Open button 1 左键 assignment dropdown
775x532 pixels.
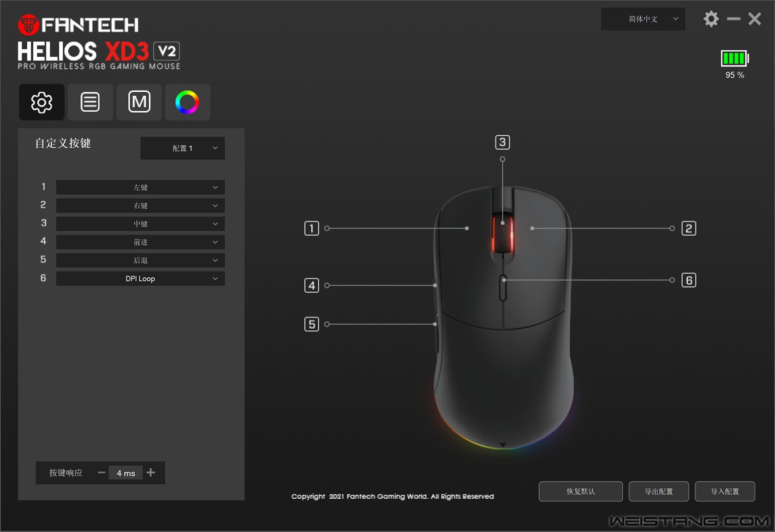140,187
